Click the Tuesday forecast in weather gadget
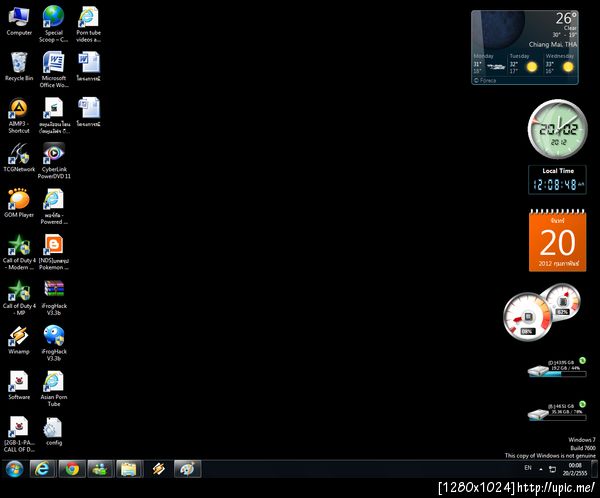 click(x=524, y=64)
